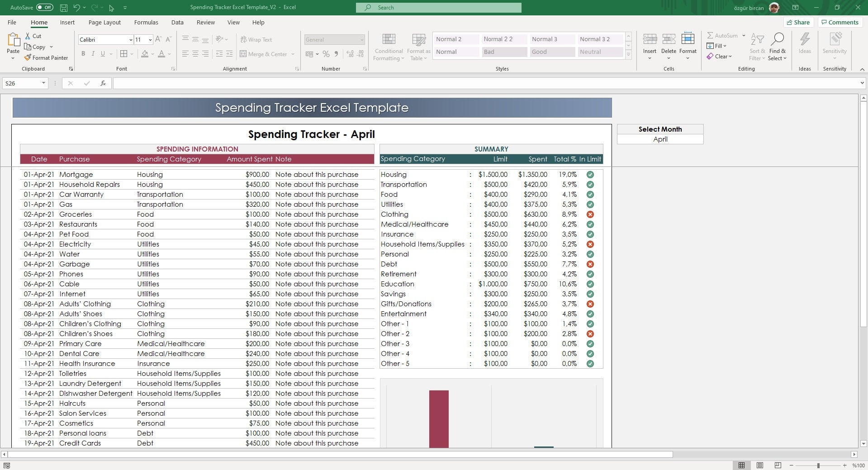This screenshot has height=470, width=868.
Task: Activate the Format Painter tool
Action: point(47,57)
